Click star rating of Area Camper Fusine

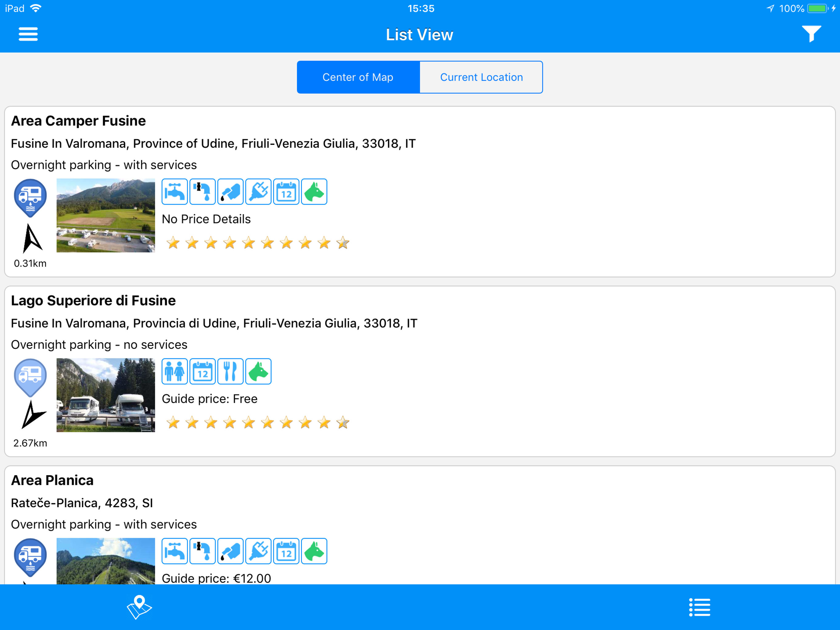258,243
